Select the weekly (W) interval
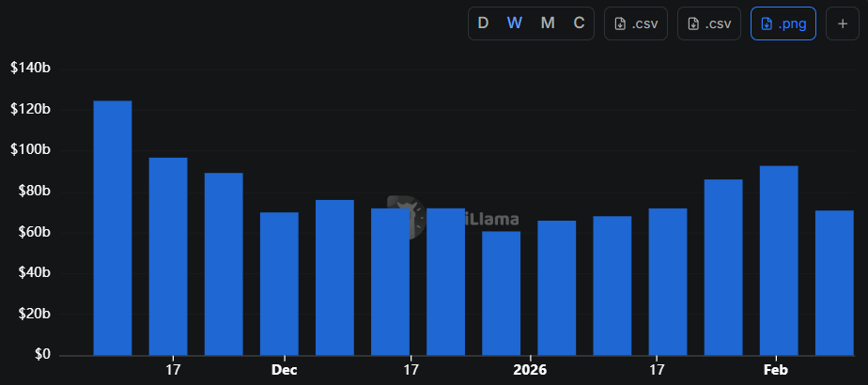This screenshot has height=385, width=868. tap(514, 23)
